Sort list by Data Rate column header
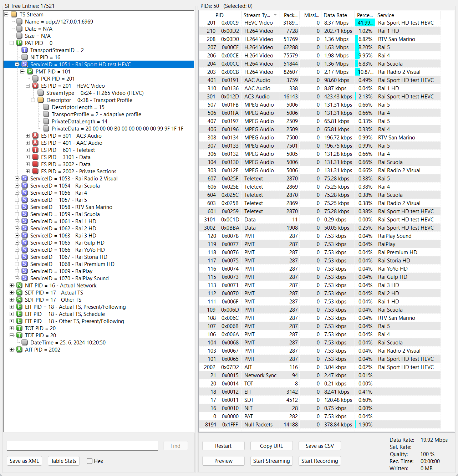 pos(338,15)
